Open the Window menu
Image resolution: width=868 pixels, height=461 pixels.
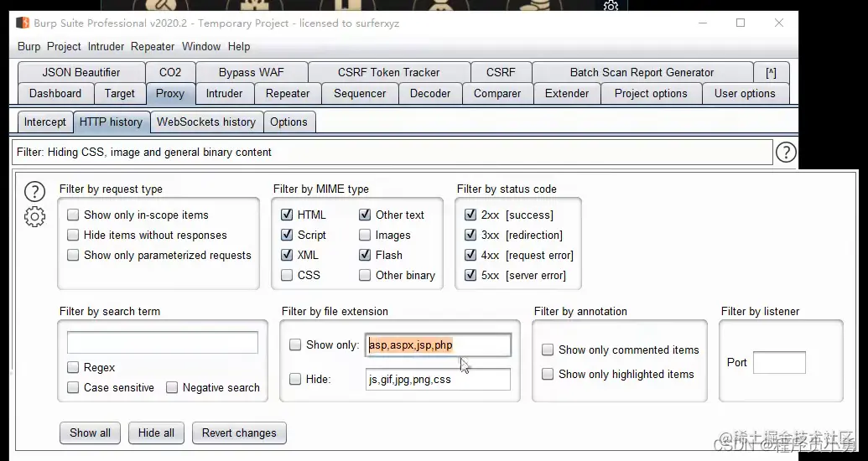201,46
